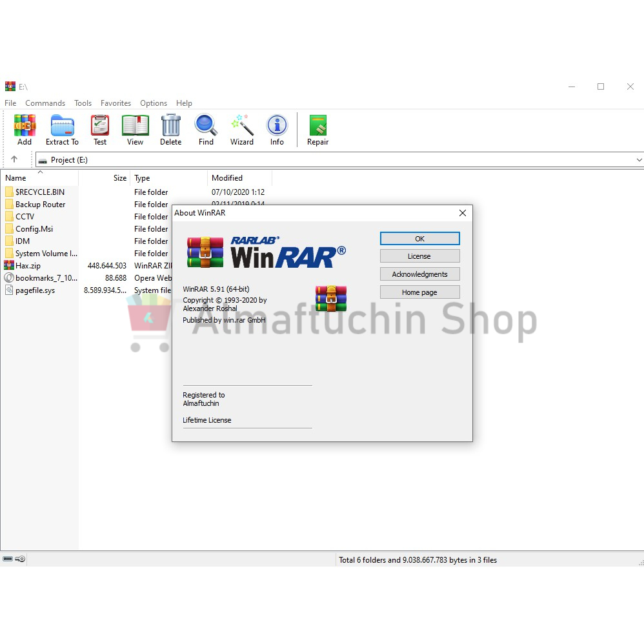Select the pagefile.sys file name
Image resolution: width=644 pixels, height=644 pixels.
coord(35,290)
